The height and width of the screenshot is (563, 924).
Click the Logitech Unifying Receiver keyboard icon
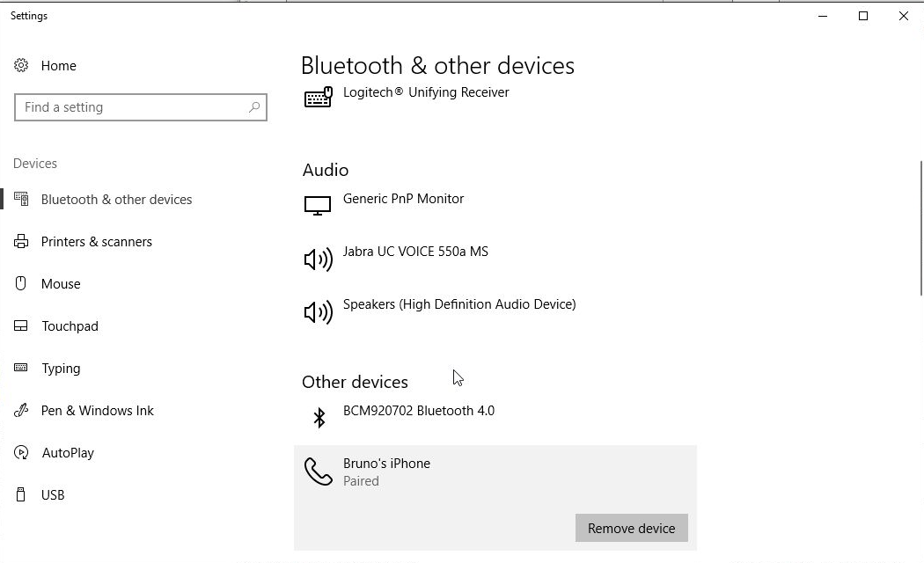coord(318,98)
